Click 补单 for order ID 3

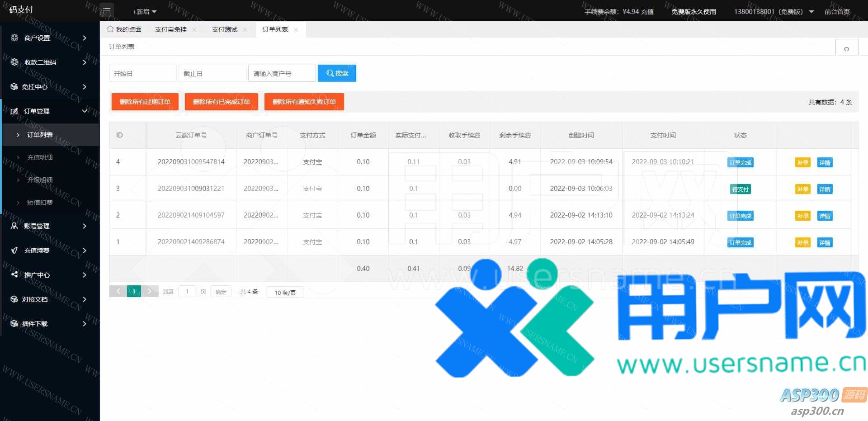pyautogui.click(x=802, y=189)
